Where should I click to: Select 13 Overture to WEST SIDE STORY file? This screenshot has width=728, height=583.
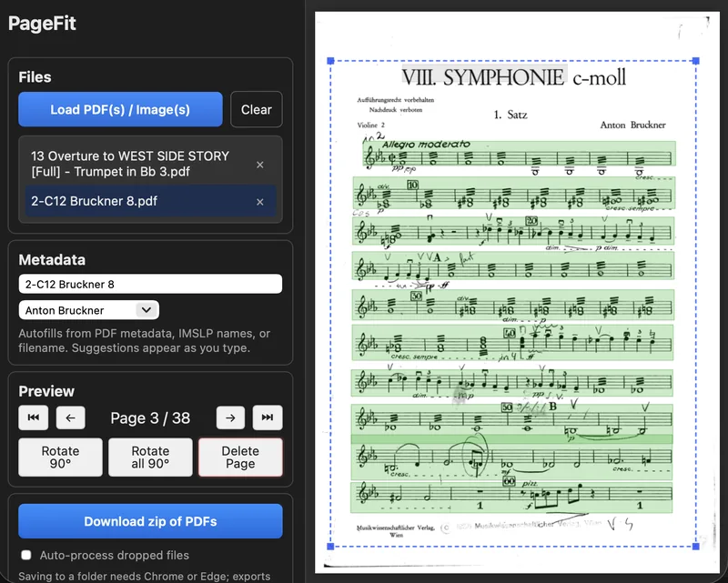(150, 164)
